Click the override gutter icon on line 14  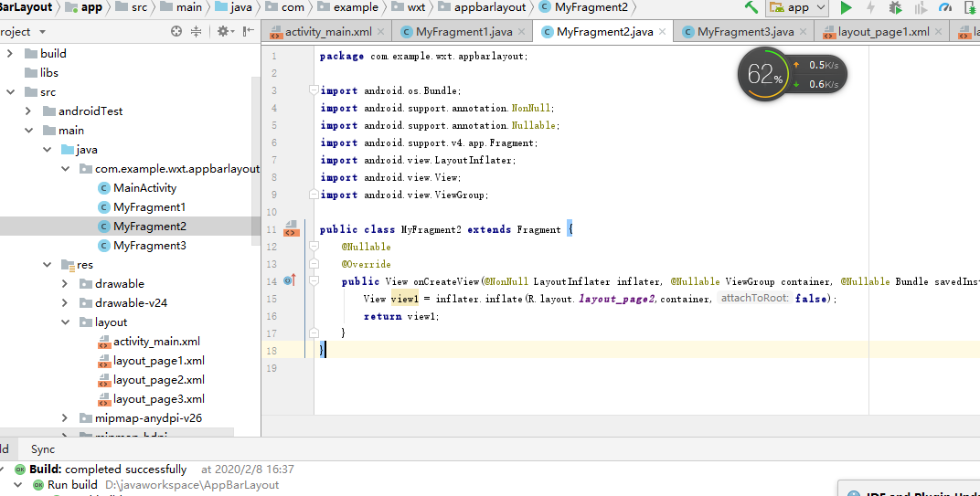click(x=290, y=280)
